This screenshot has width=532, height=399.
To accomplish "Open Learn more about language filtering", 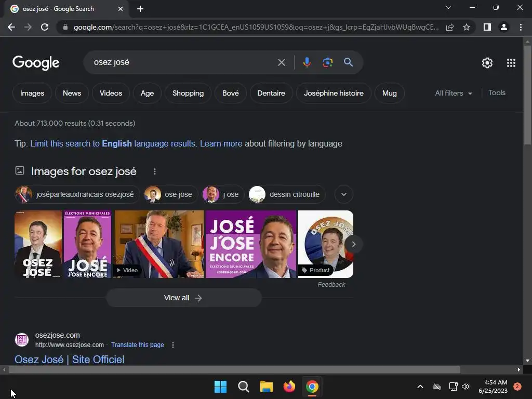I will pos(221,143).
